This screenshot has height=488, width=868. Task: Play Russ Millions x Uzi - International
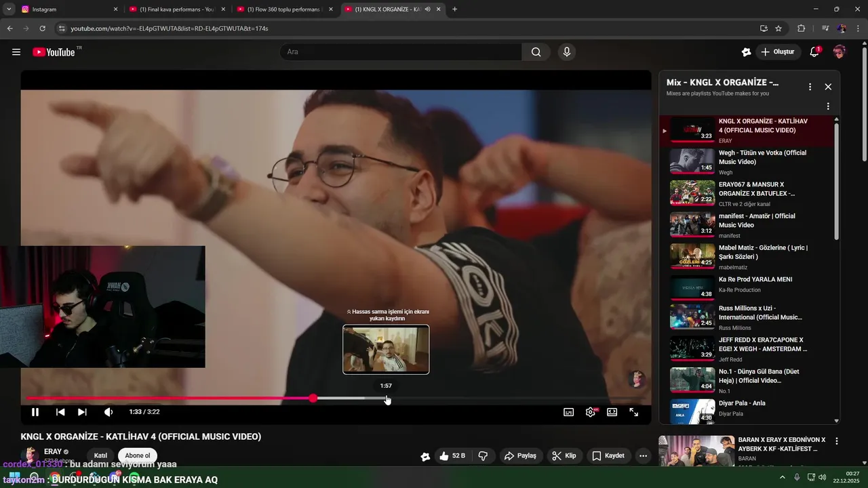(x=746, y=317)
